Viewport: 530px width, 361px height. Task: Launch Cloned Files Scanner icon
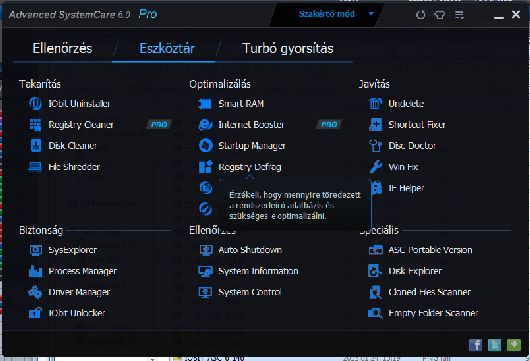tap(376, 292)
